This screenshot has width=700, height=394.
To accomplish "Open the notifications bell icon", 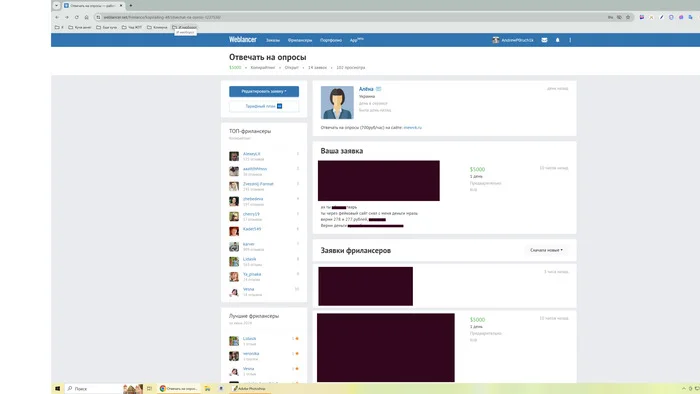I will coord(557,40).
